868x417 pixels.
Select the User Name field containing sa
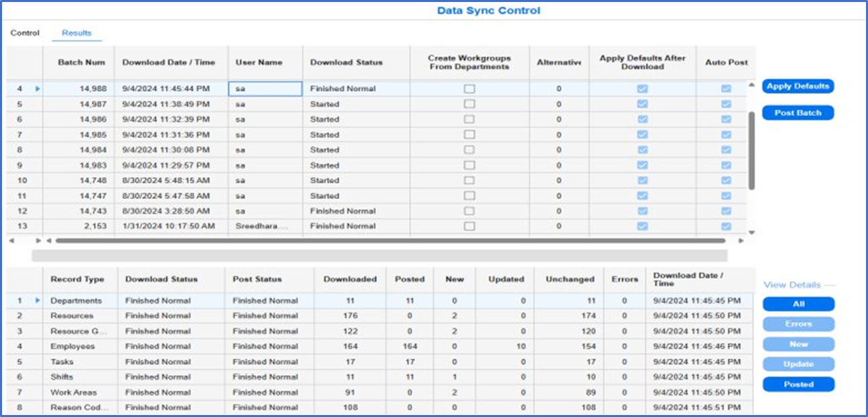(264, 88)
